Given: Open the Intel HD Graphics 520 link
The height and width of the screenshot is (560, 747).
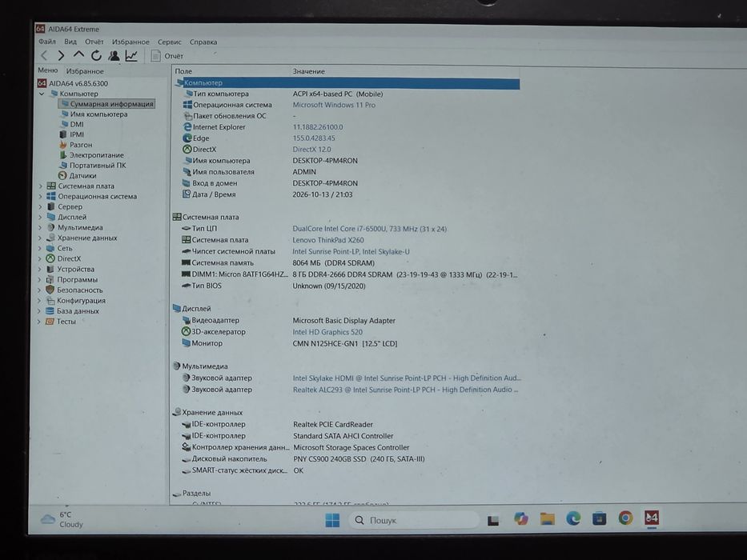Looking at the screenshot, I should pos(327,332).
